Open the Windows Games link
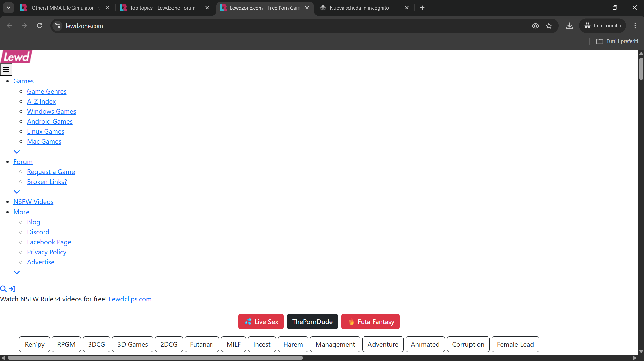The image size is (644, 361). pos(51,111)
